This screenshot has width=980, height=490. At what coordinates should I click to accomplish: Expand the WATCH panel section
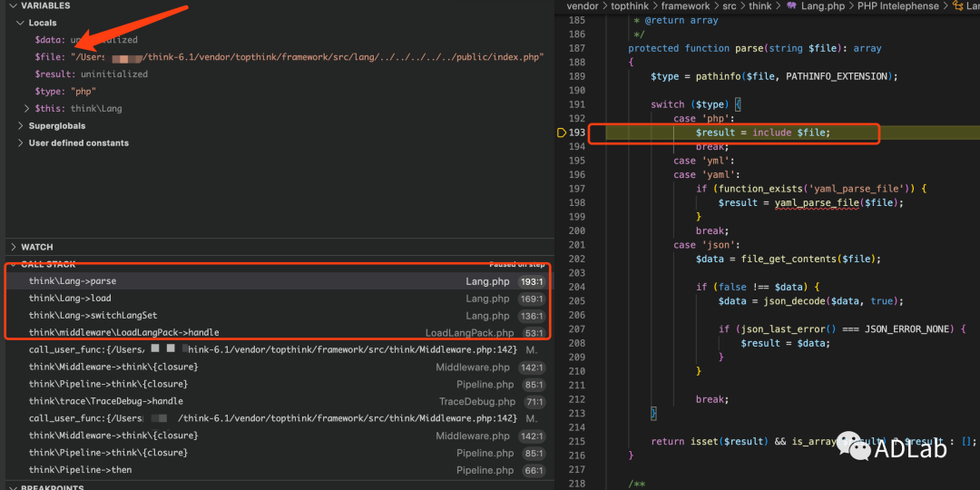point(36,247)
